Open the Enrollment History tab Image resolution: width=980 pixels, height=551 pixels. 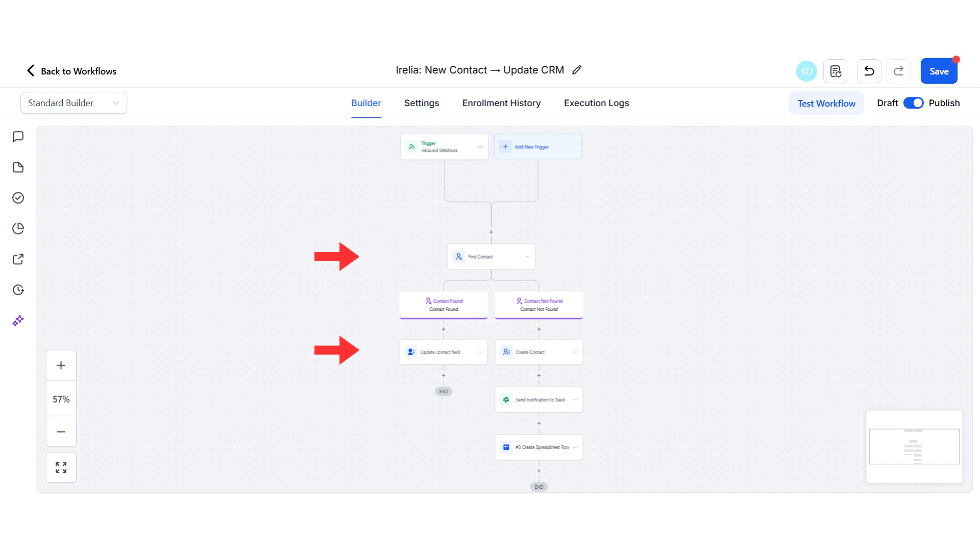coord(501,103)
